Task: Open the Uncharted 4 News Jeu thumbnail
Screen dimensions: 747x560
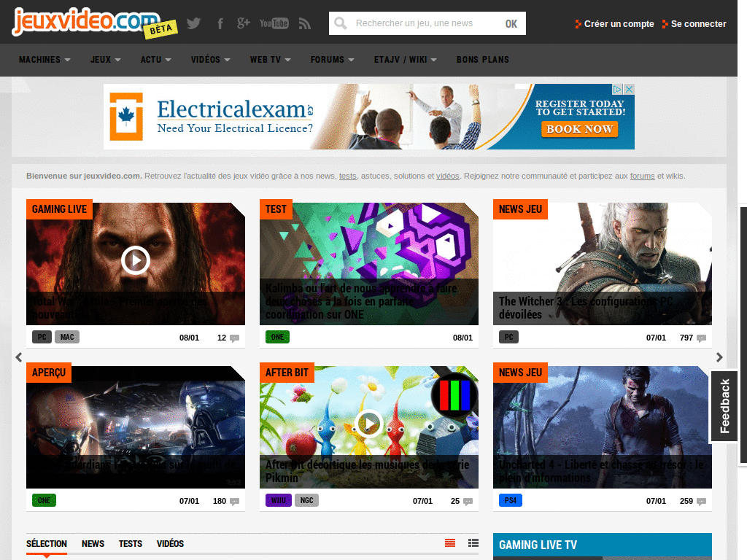Action: tap(602, 427)
